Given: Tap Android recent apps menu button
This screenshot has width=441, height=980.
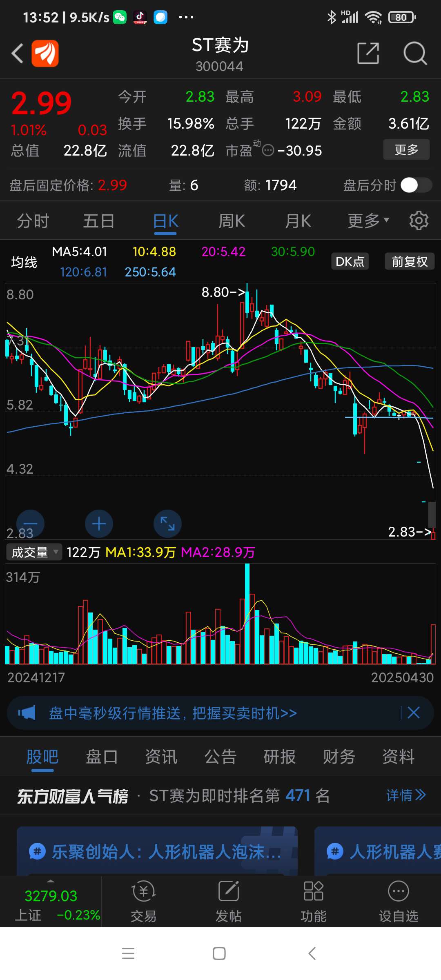Looking at the screenshot, I should (x=128, y=953).
